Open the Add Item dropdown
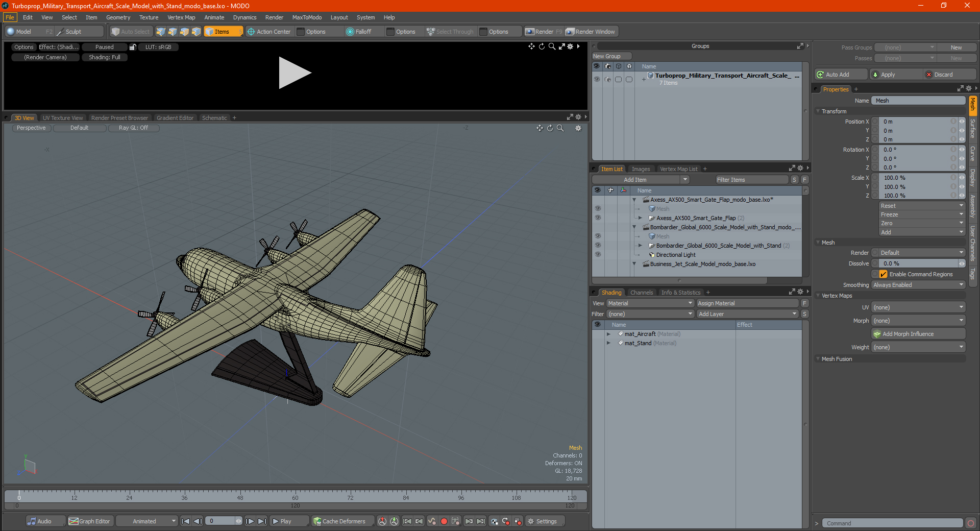 (641, 180)
